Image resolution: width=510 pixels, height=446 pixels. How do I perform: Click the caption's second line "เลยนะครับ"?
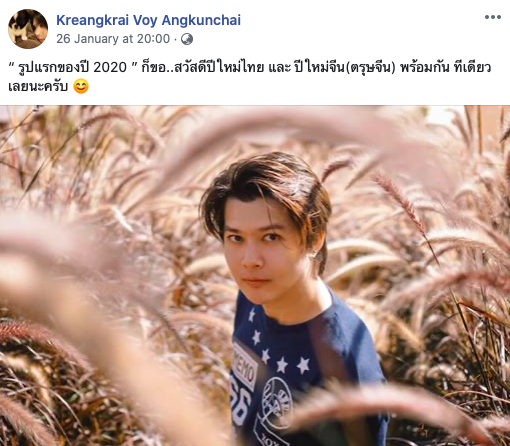tap(38, 87)
